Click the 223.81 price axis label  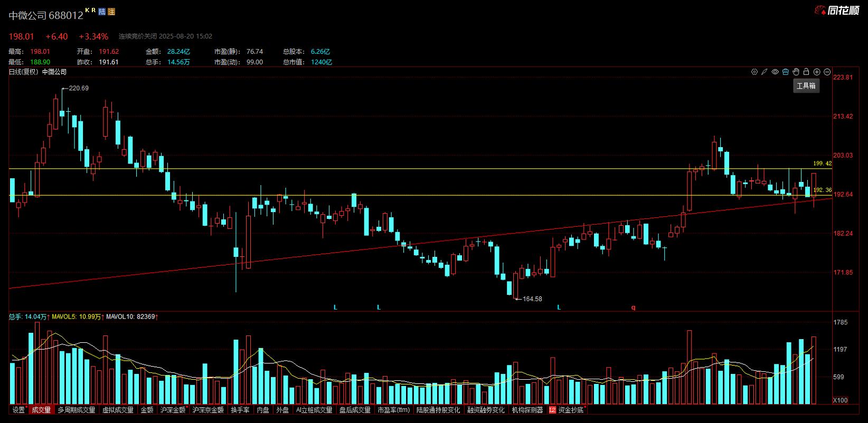(x=843, y=78)
